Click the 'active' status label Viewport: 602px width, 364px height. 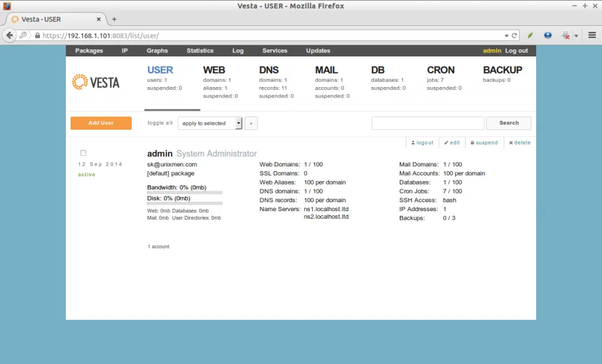pyautogui.click(x=86, y=175)
